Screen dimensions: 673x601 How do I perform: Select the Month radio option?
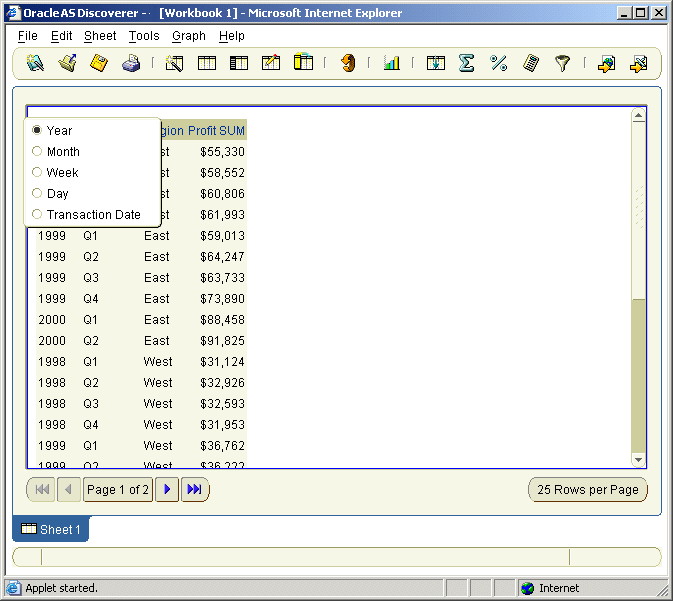tap(37, 151)
